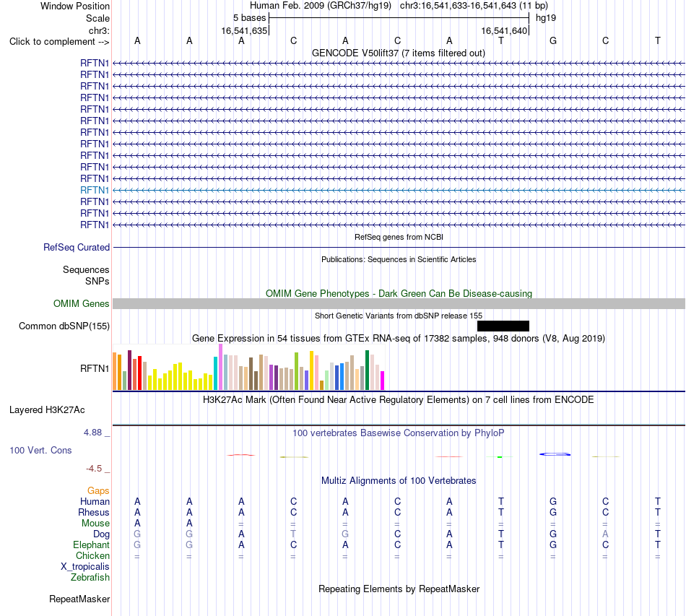Click the orange 'Gaps' row label
The image size is (686, 616).
(x=98, y=491)
